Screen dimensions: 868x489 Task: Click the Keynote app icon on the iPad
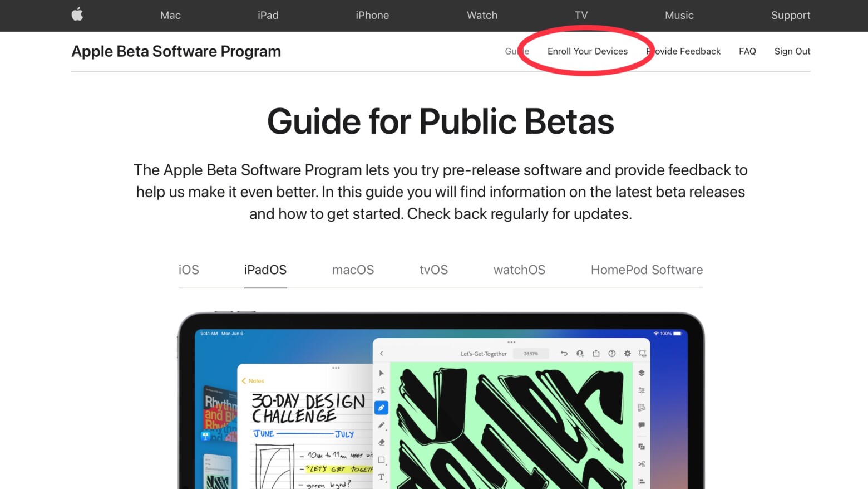pos(206,437)
